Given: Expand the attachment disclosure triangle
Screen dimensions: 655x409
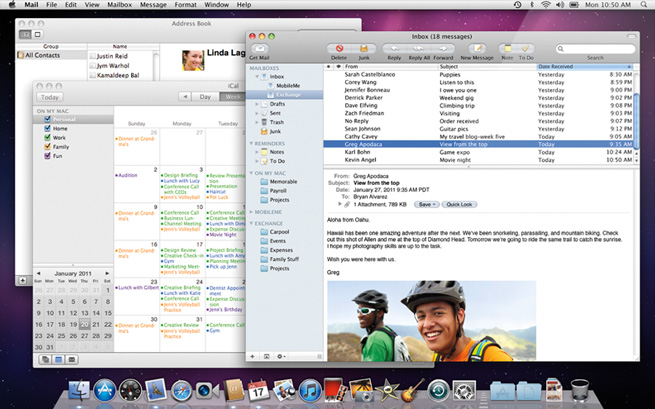Looking at the screenshot, I should point(340,204).
